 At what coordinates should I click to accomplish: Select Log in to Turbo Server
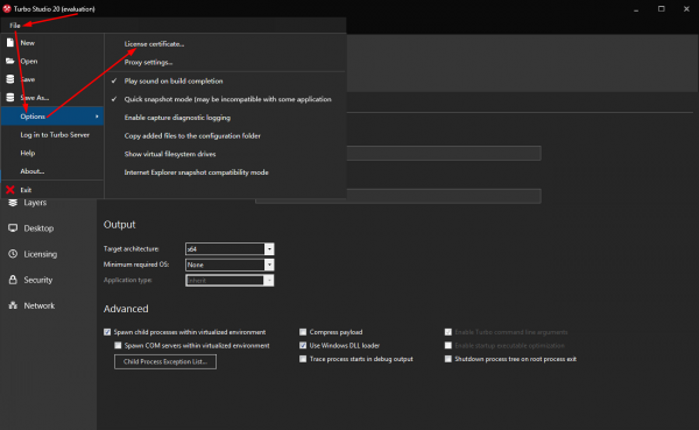click(x=55, y=135)
